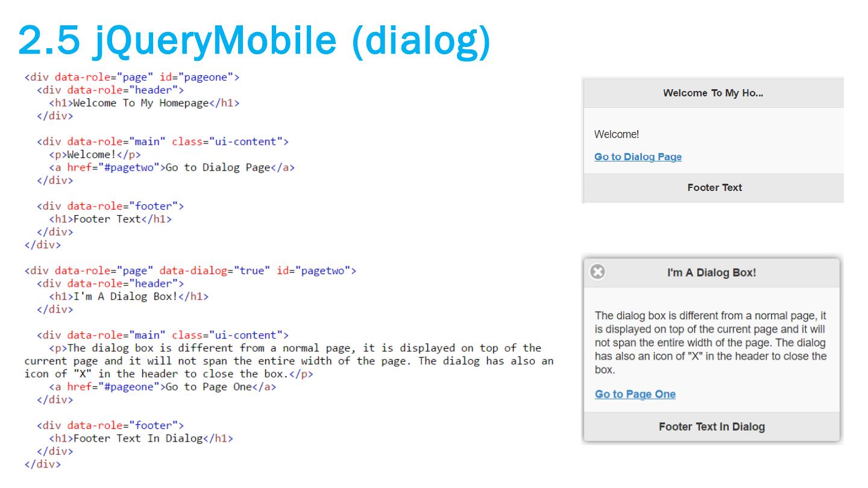Click the dialog paragraph about the dialog box
Screen dimensions: 868x488
click(x=711, y=343)
